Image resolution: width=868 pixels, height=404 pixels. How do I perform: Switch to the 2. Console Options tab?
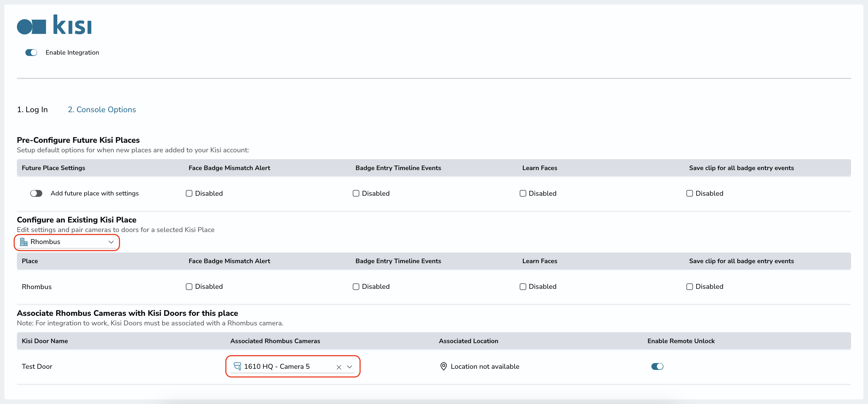(102, 110)
